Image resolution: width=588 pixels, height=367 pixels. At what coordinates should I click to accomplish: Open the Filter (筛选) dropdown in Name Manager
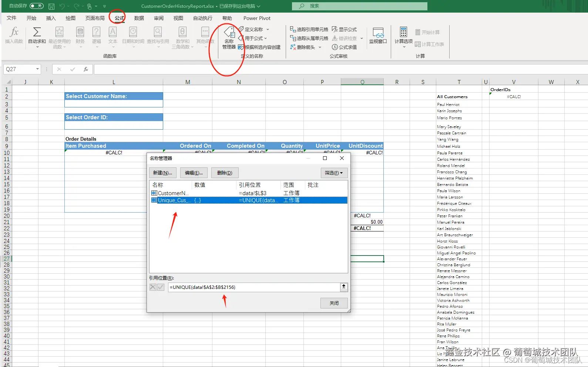point(334,173)
